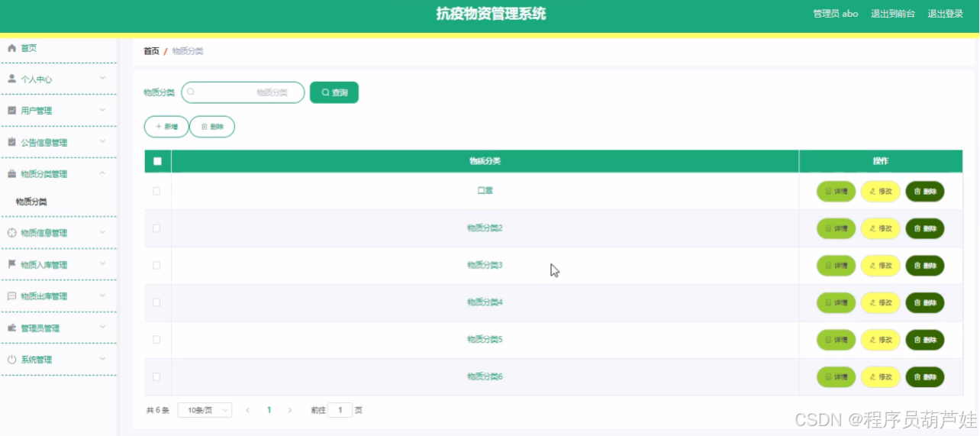Screen dimensions: 980x436
Task: Click the 管理员管理 sidebar icon
Action: [x=11, y=328]
